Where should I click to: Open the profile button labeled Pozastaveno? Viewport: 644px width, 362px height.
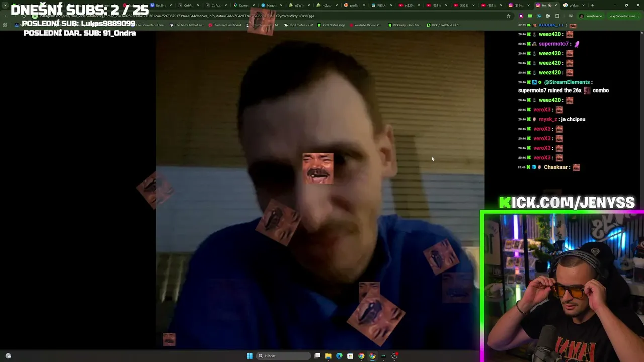tap(591, 16)
